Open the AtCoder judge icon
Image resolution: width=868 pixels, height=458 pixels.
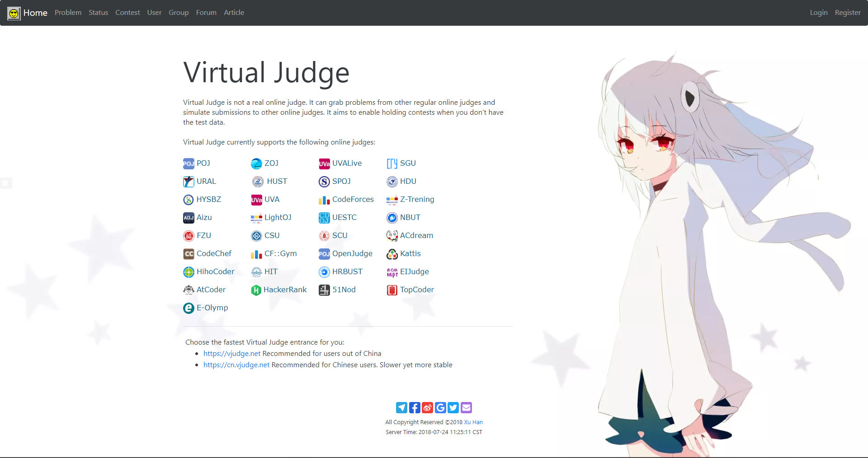pyautogui.click(x=189, y=290)
